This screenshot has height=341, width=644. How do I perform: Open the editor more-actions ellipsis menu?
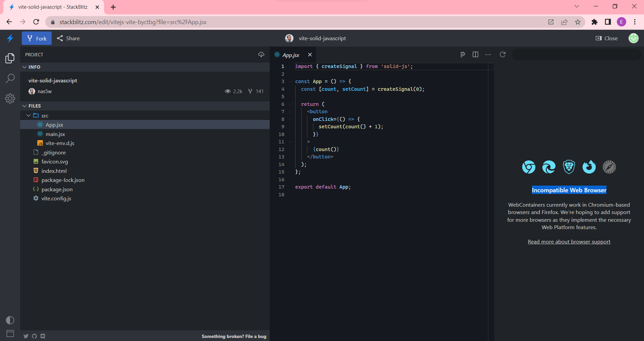(488, 54)
